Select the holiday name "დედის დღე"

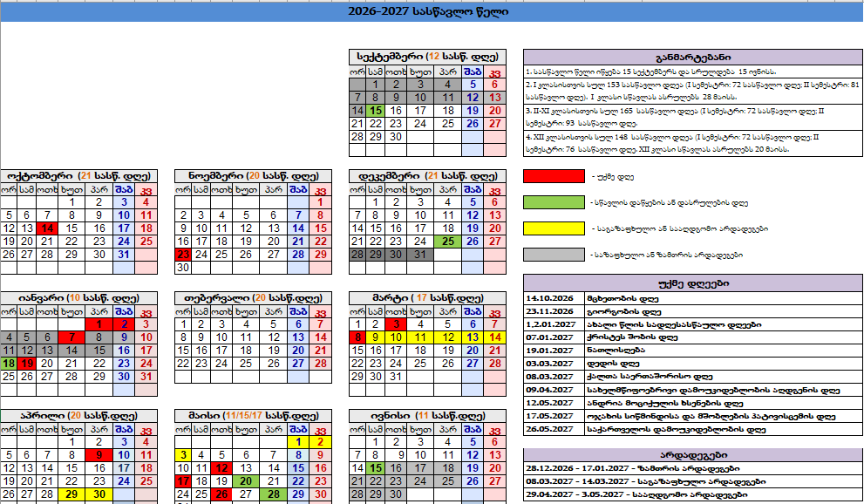[x=615, y=364]
